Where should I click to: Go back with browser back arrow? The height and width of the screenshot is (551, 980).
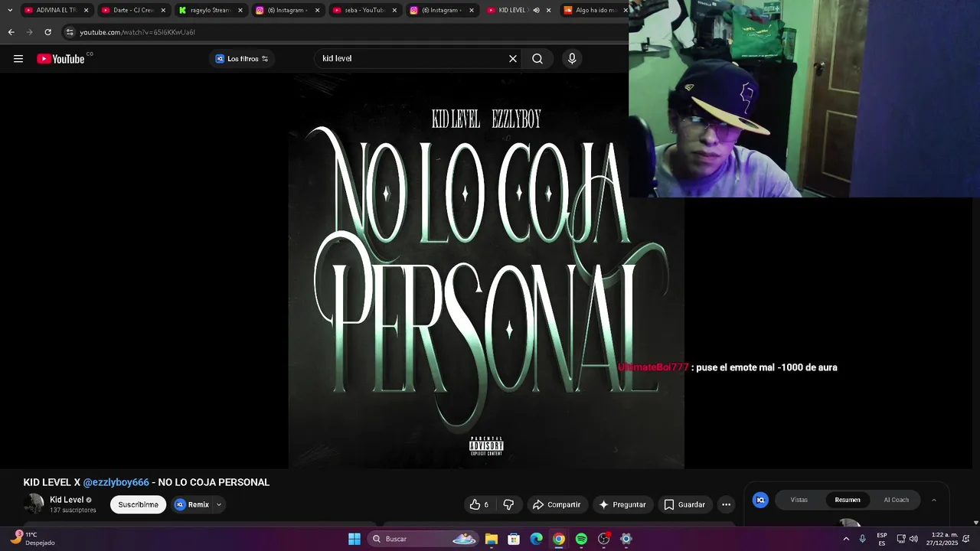click(11, 32)
